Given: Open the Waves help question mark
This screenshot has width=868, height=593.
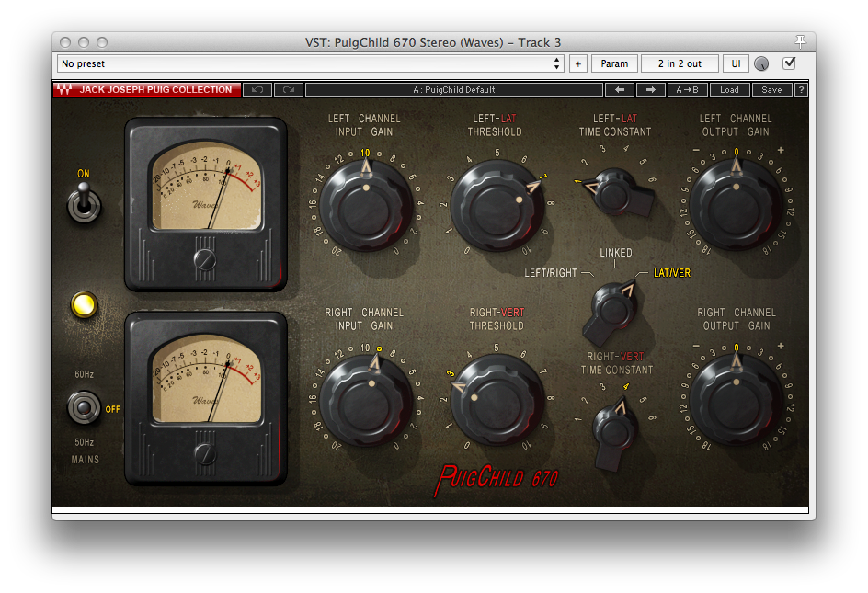Looking at the screenshot, I should [801, 90].
